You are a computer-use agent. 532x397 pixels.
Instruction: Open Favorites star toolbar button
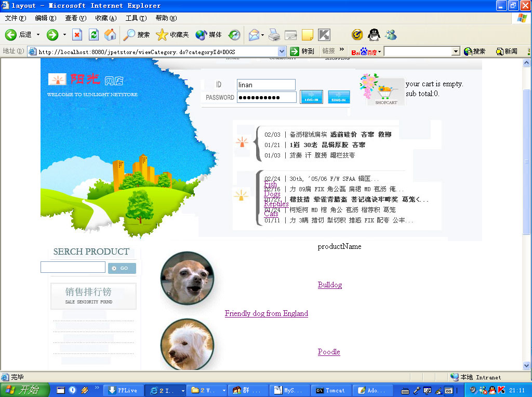[x=172, y=35]
